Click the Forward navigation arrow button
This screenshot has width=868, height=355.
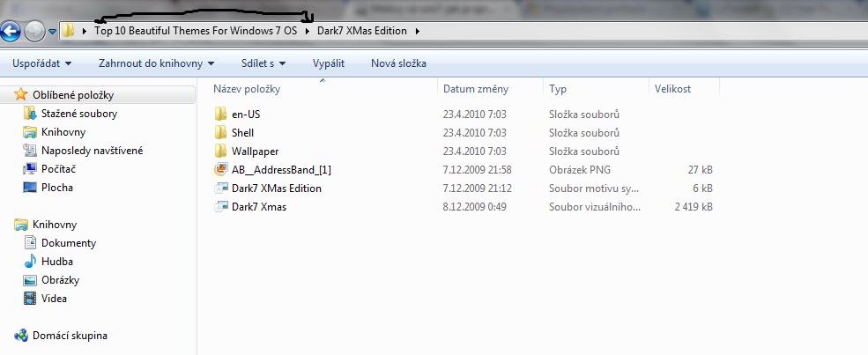pos(35,32)
